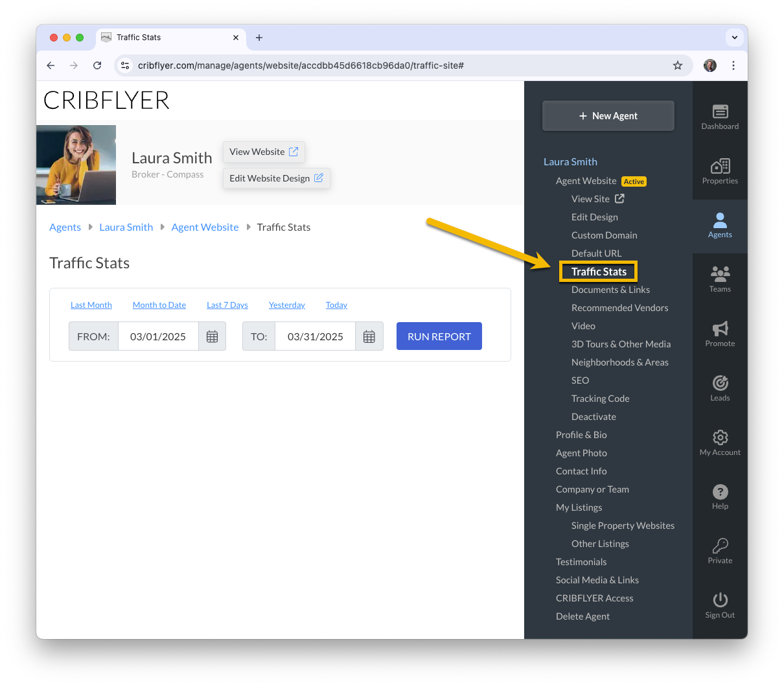Click the Sign Out power icon

720,600
